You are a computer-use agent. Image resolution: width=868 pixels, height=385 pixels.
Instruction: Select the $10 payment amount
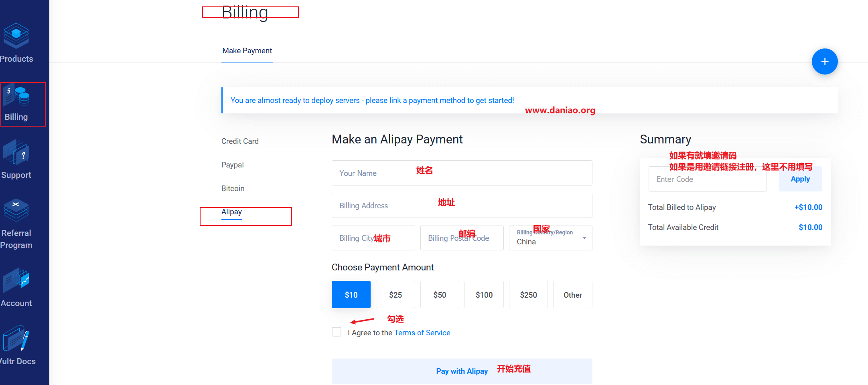pos(351,294)
